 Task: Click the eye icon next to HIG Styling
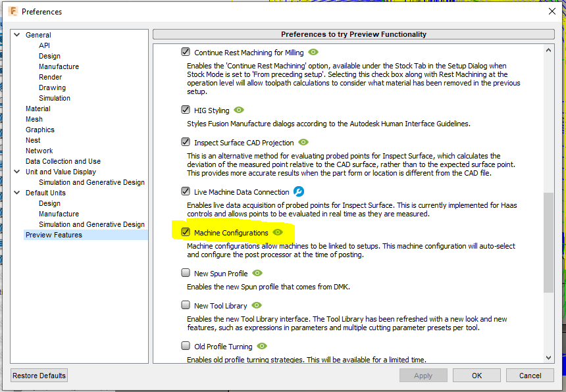pos(238,110)
